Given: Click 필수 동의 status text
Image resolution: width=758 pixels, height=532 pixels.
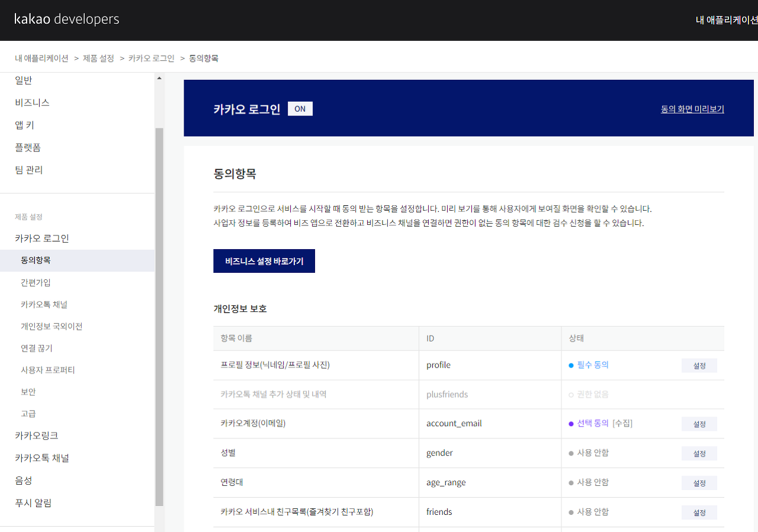Looking at the screenshot, I should 593,365.
